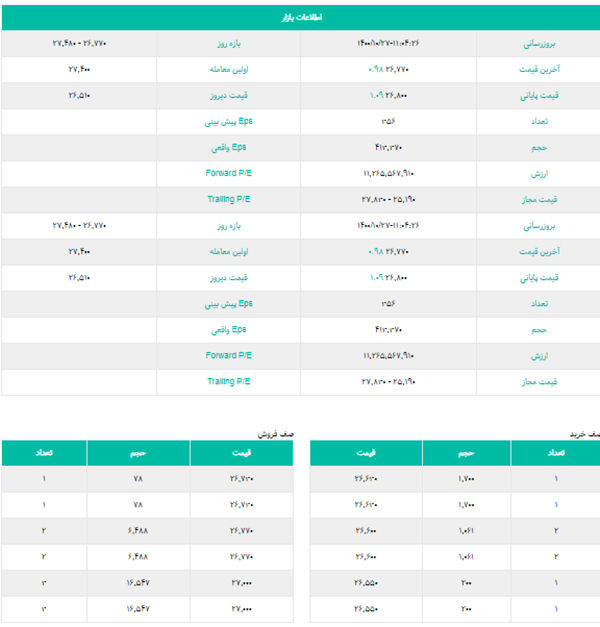
Task: Click the first 27,400 opening trade value
Action: click(x=79, y=70)
